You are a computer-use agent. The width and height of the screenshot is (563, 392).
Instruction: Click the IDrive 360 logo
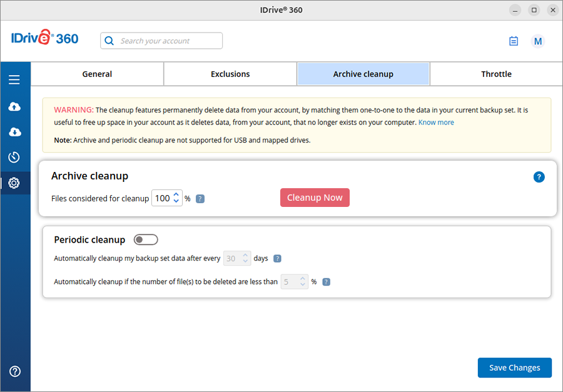pyautogui.click(x=44, y=38)
